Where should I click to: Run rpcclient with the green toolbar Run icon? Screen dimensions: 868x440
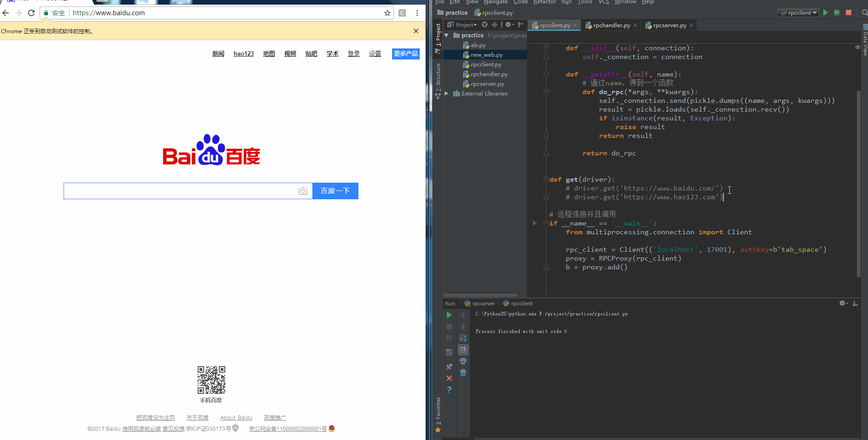click(x=826, y=13)
